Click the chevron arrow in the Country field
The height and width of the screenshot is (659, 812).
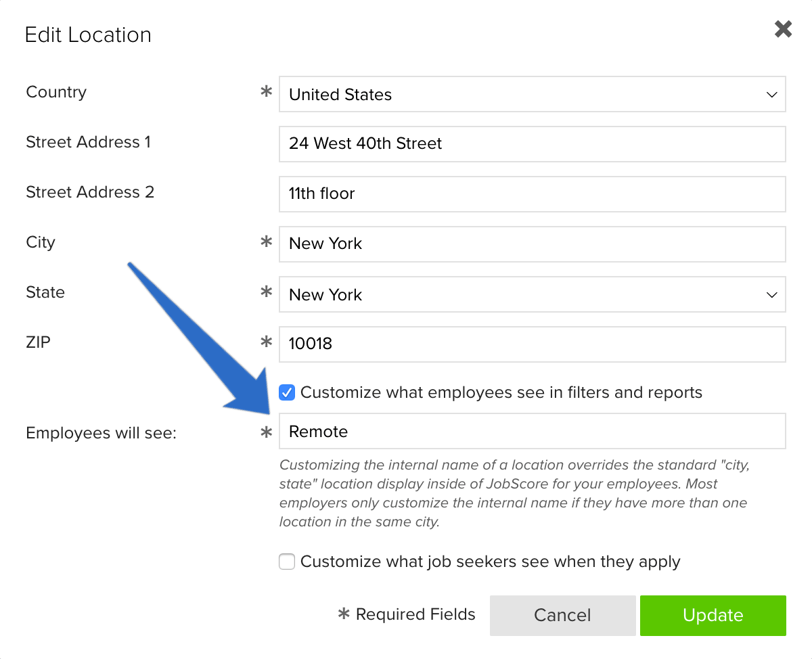point(771,95)
